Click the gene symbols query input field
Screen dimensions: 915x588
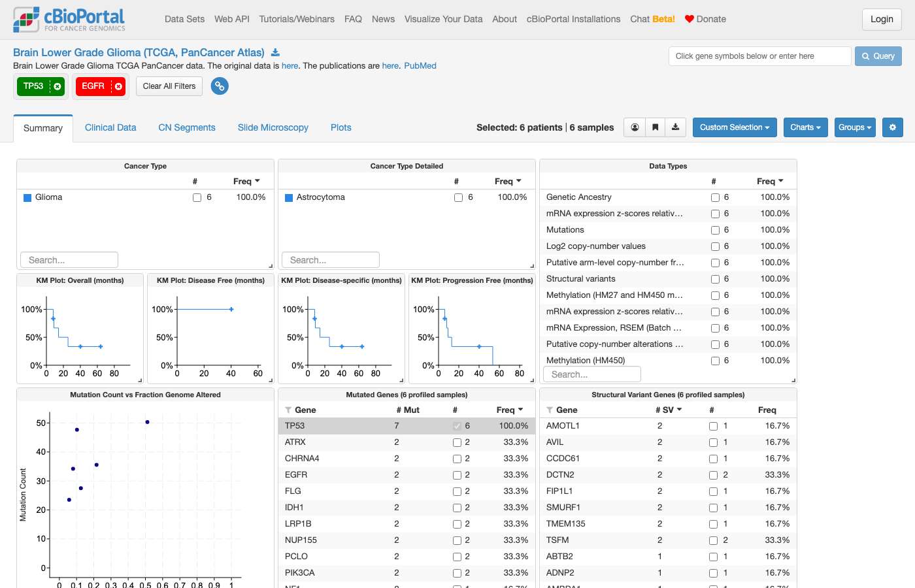click(760, 56)
